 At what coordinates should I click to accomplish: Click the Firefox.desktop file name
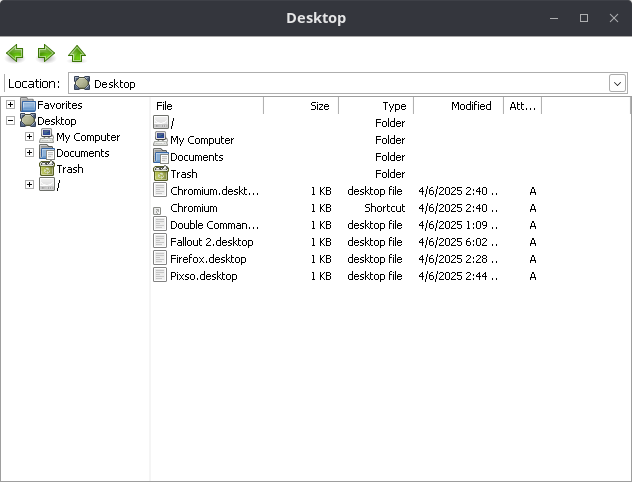pos(208,259)
